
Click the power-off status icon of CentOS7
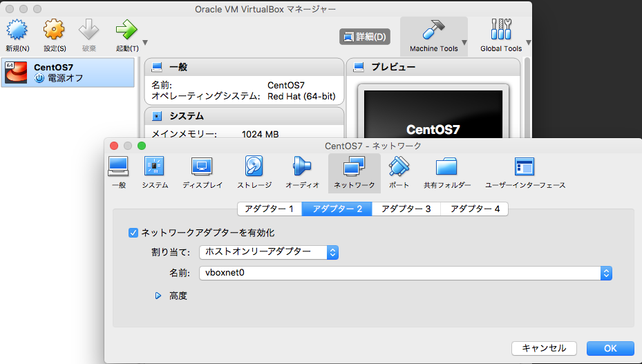click(39, 78)
